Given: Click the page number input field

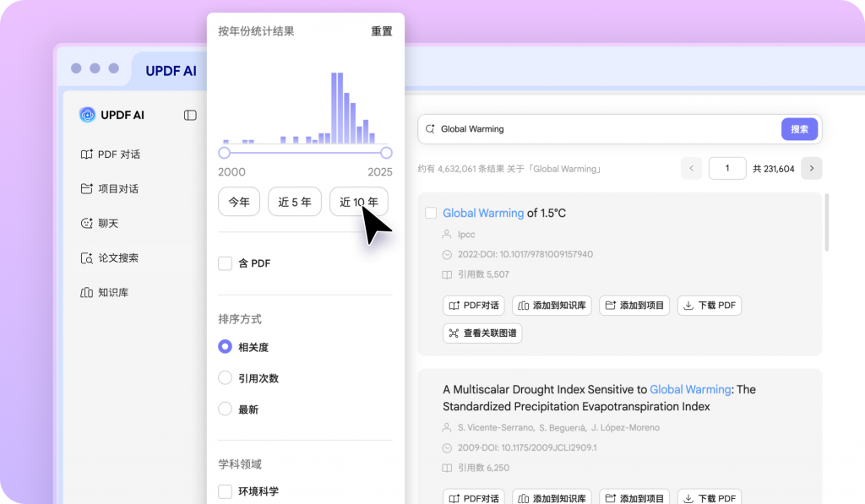Looking at the screenshot, I should coord(726,168).
